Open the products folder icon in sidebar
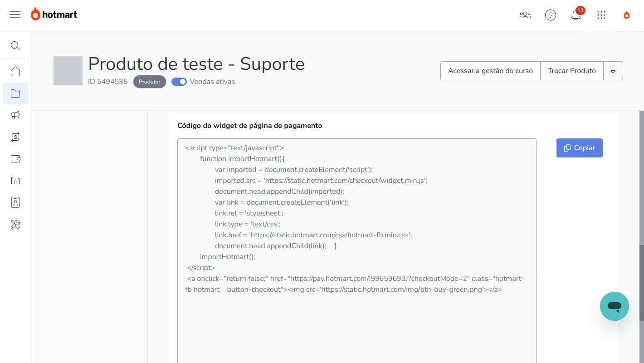 tap(15, 93)
